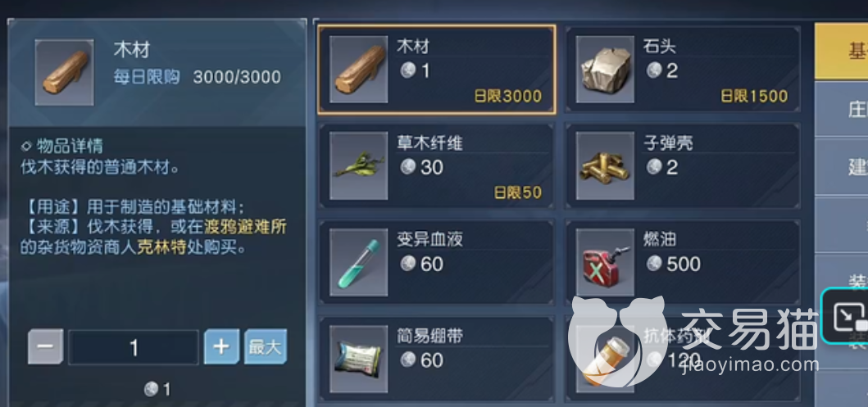Choose the 草木纤维 plant fiber icon
Viewport: 868px width, 407px height.
pos(359,165)
